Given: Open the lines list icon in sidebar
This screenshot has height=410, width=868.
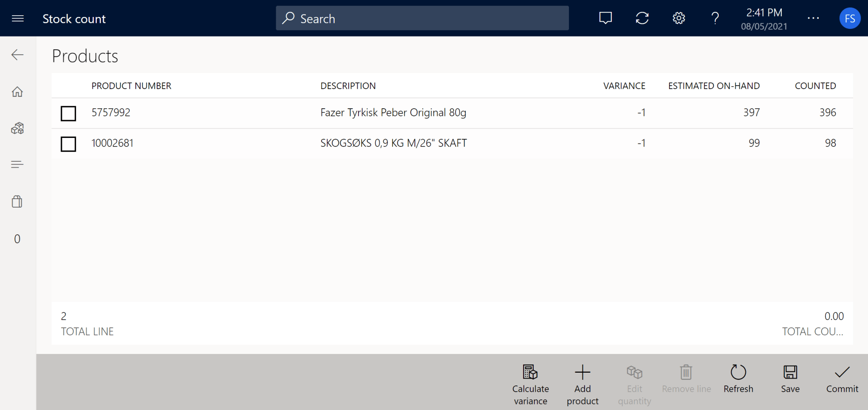Looking at the screenshot, I should [x=17, y=165].
